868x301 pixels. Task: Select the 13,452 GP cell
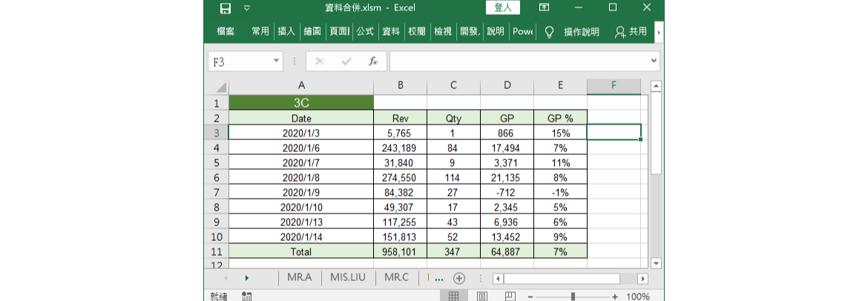tap(507, 237)
